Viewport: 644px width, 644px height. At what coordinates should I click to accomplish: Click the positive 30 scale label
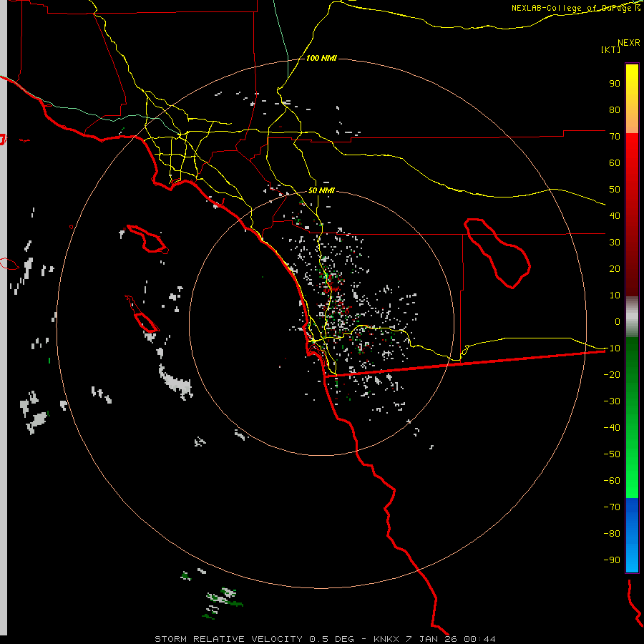click(615, 243)
